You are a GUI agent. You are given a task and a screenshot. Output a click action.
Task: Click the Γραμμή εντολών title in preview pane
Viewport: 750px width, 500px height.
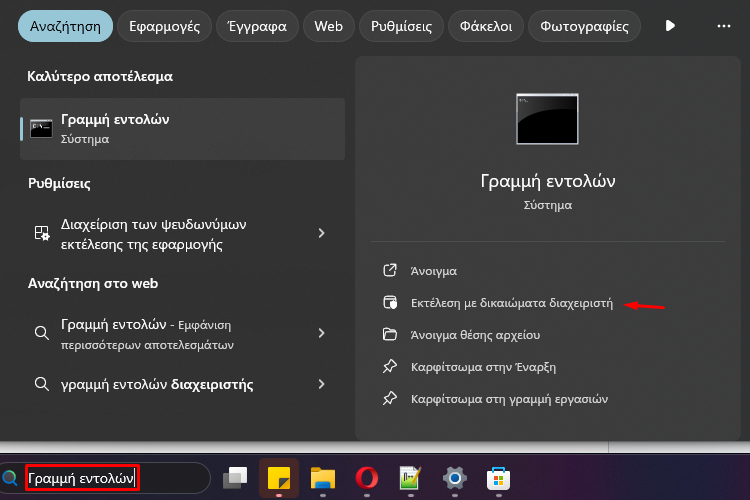[x=548, y=181]
